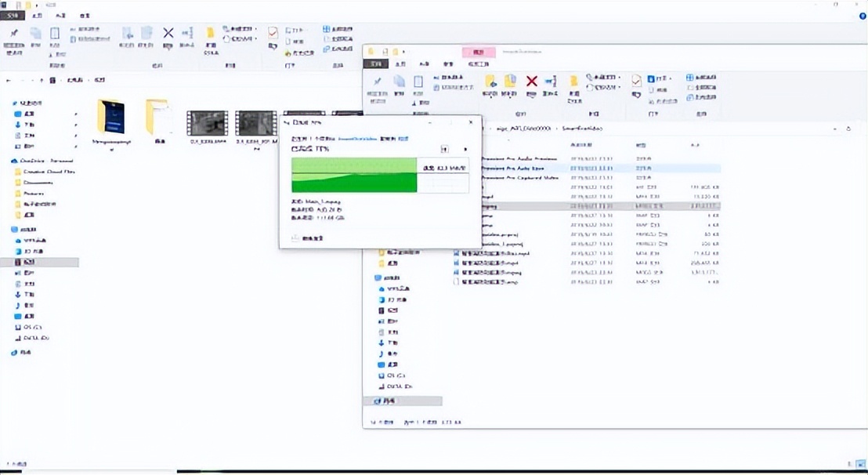The image size is (868, 475).
Task: Click the red Delete icon in the front window ribbon
Action: coord(531,82)
